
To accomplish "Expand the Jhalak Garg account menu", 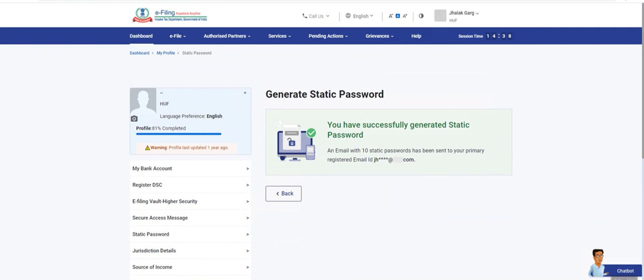I will 464,13.
